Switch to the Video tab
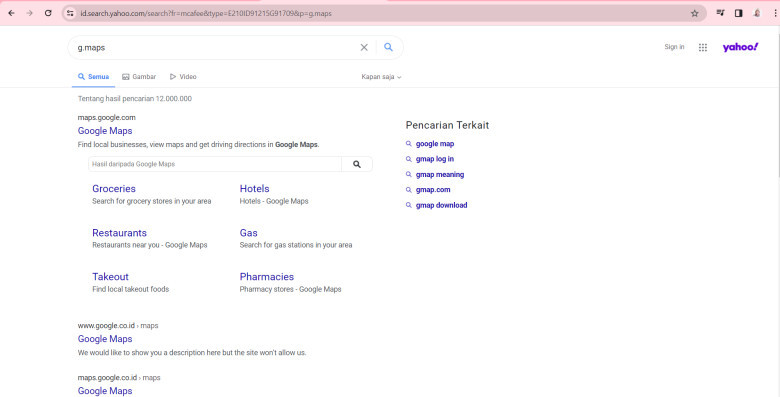 click(183, 77)
